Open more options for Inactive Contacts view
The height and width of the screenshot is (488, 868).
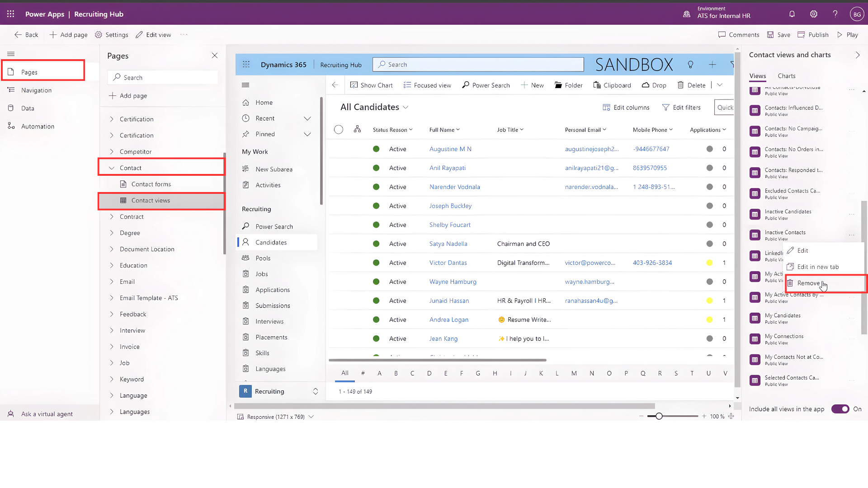(x=852, y=235)
